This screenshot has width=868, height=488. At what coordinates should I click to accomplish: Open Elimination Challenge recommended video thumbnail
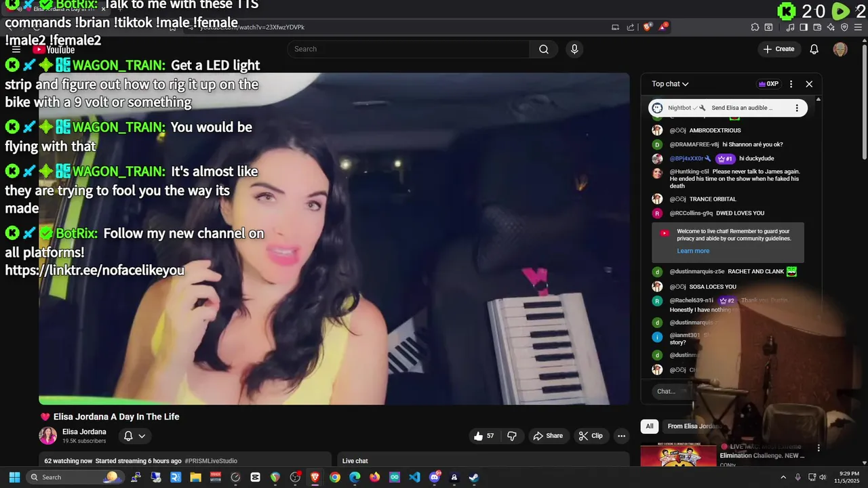coord(678,456)
